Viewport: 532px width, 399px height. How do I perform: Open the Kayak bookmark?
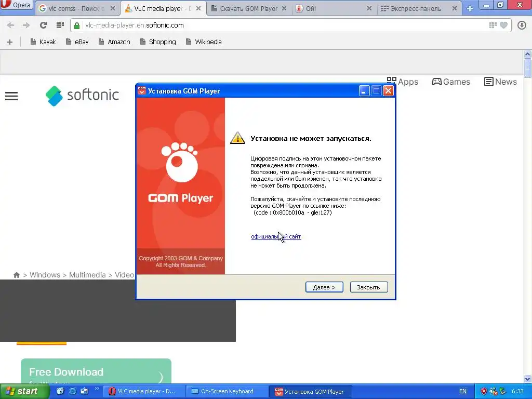coord(43,42)
